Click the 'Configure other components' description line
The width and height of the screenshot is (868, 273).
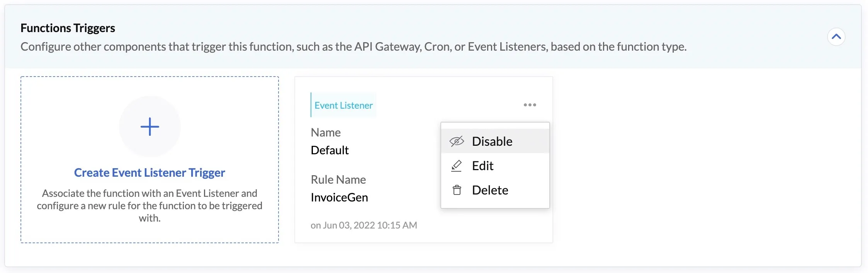pyautogui.click(x=353, y=46)
